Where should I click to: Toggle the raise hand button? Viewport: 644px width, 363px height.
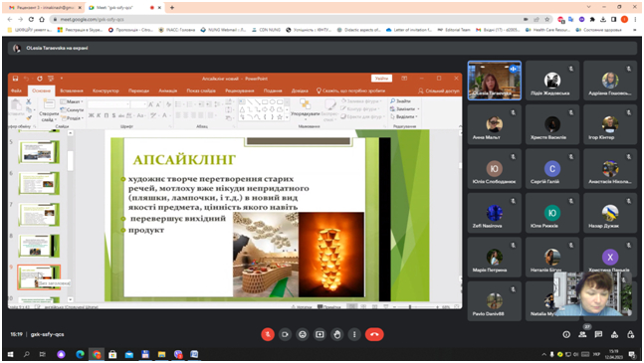337,334
